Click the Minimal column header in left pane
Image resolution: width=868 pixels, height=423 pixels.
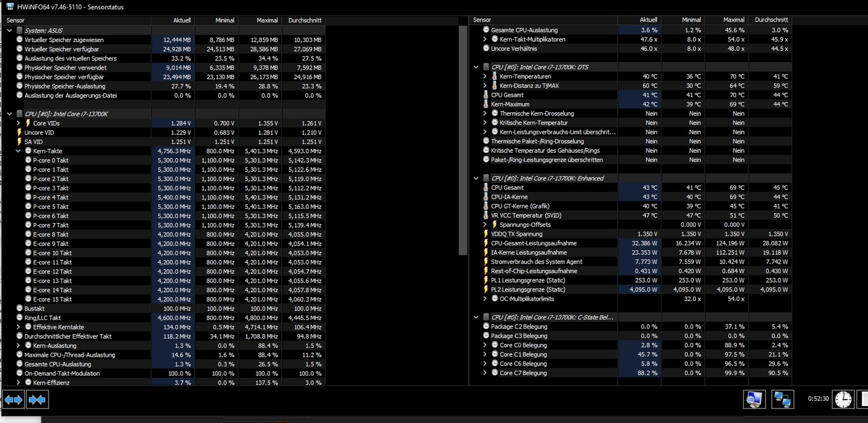pyautogui.click(x=216, y=20)
